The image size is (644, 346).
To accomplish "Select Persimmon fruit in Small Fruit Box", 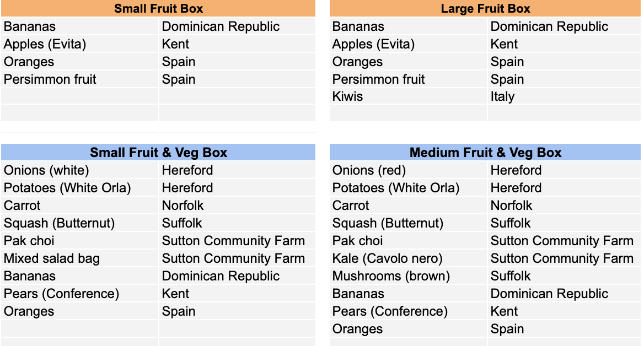I will point(80,79).
